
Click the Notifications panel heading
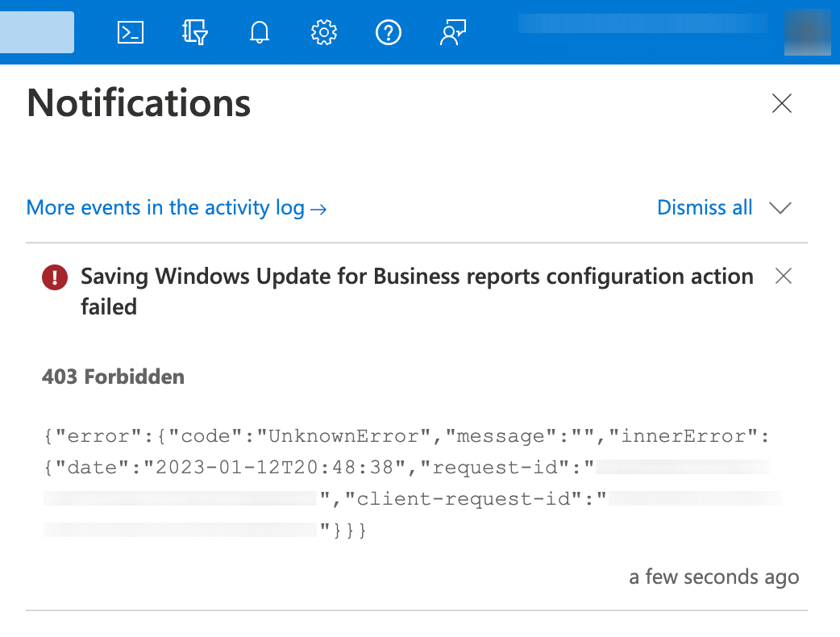pyautogui.click(x=139, y=103)
